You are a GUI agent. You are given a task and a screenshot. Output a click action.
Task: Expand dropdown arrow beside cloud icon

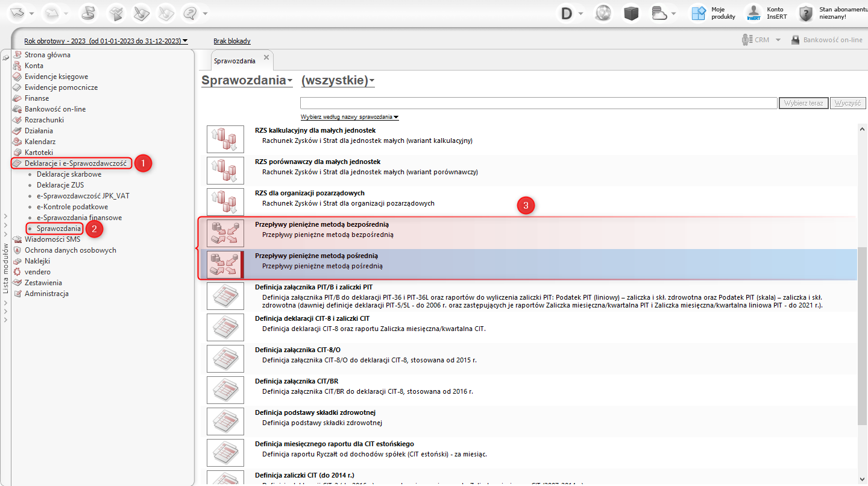[x=674, y=13]
